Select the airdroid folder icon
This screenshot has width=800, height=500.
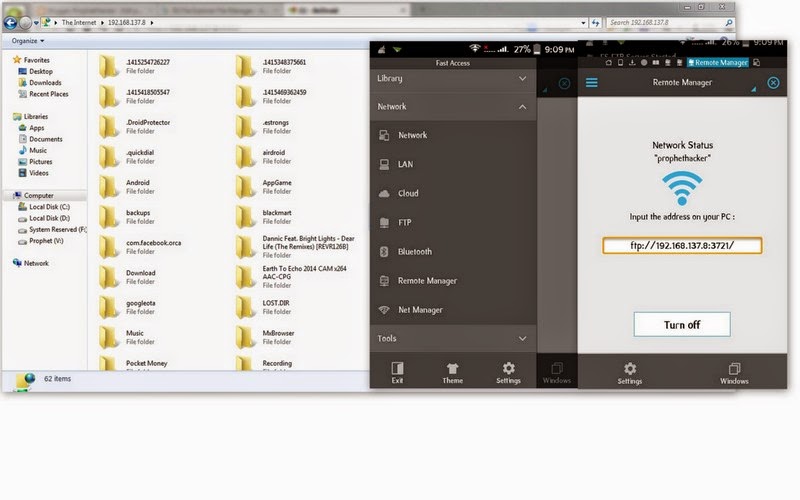[x=245, y=157]
